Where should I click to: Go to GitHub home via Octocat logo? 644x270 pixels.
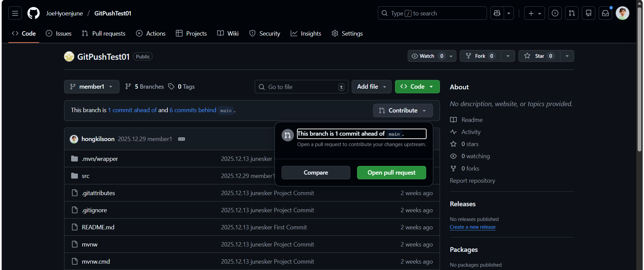(34, 13)
